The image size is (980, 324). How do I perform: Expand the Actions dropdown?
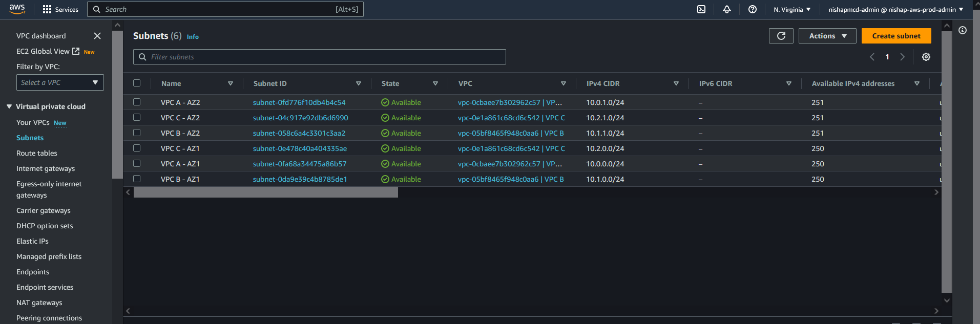tap(827, 36)
